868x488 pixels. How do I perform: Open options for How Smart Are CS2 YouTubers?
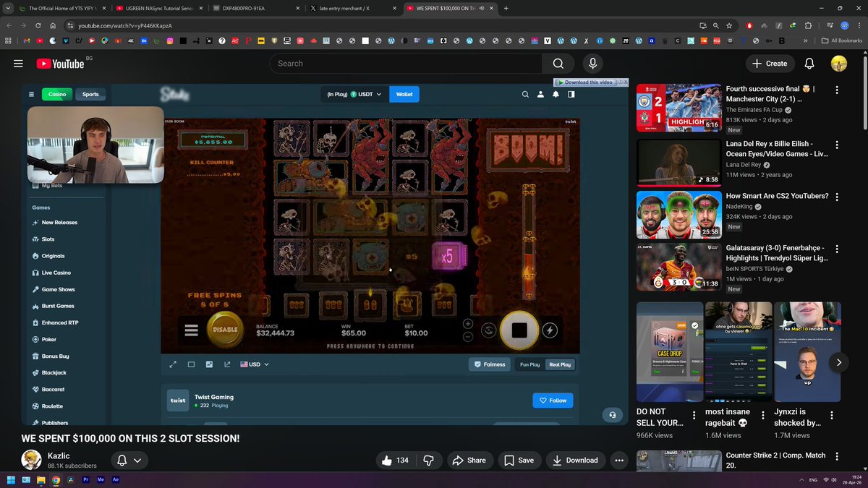pos(837,198)
